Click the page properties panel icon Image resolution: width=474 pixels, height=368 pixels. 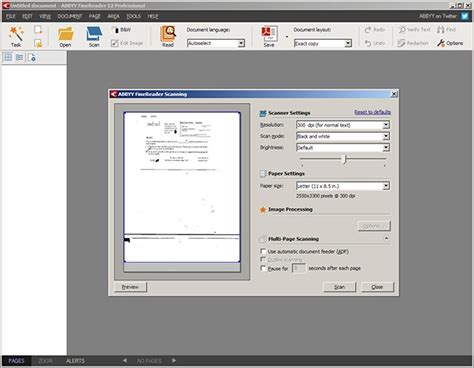32,57
